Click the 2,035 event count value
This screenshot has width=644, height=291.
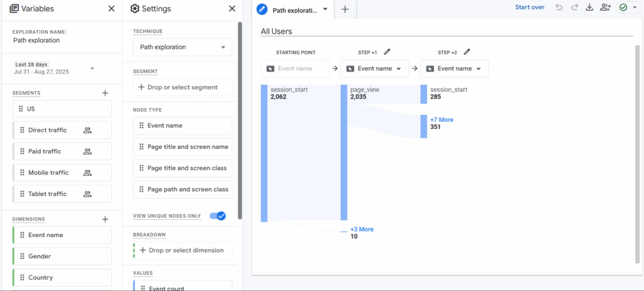click(x=358, y=97)
